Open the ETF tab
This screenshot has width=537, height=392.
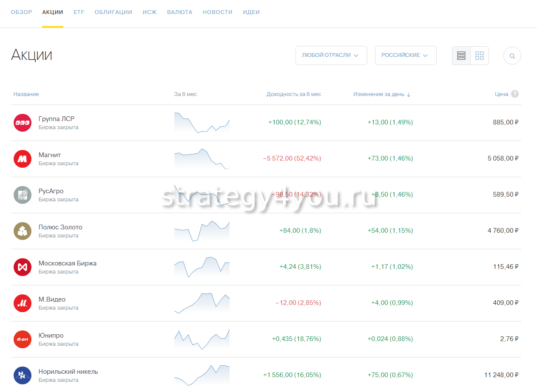point(79,12)
